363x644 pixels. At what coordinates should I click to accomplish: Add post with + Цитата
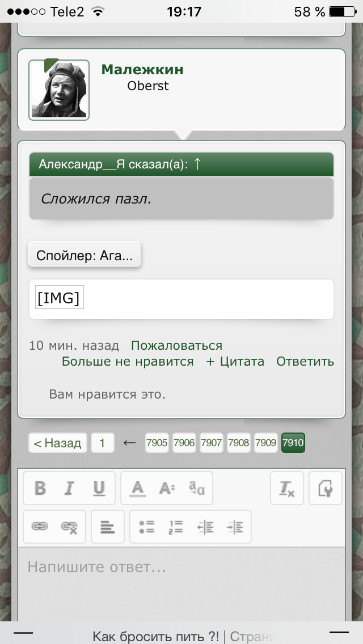pos(235,362)
